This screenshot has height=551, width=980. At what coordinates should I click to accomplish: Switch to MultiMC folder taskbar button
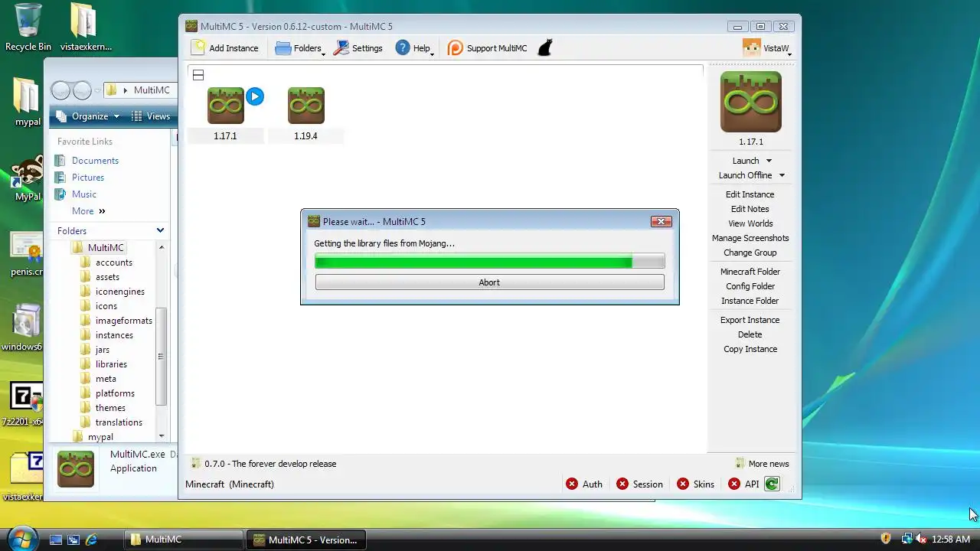[x=184, y=540]
